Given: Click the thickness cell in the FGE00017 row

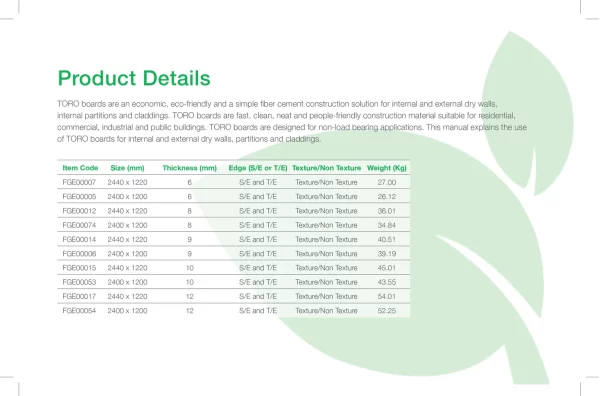Looking at the screenshot, I should tap(189, 296).
